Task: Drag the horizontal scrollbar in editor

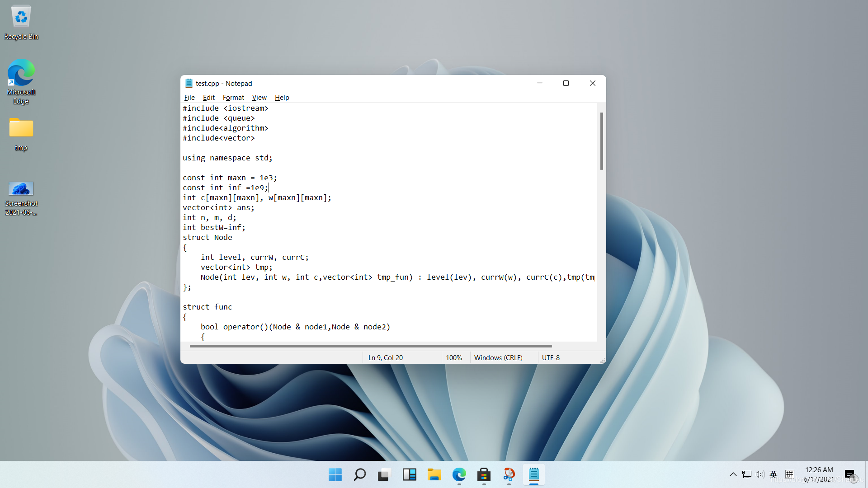Action: tap(370, 346)
